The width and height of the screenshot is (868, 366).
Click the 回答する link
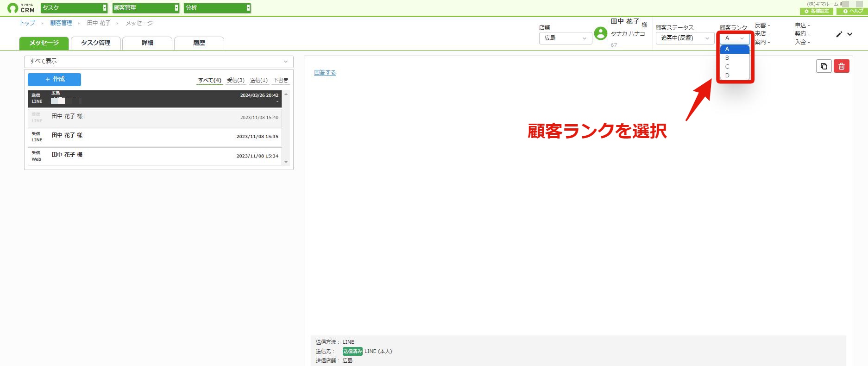click(x=325, y=73)
